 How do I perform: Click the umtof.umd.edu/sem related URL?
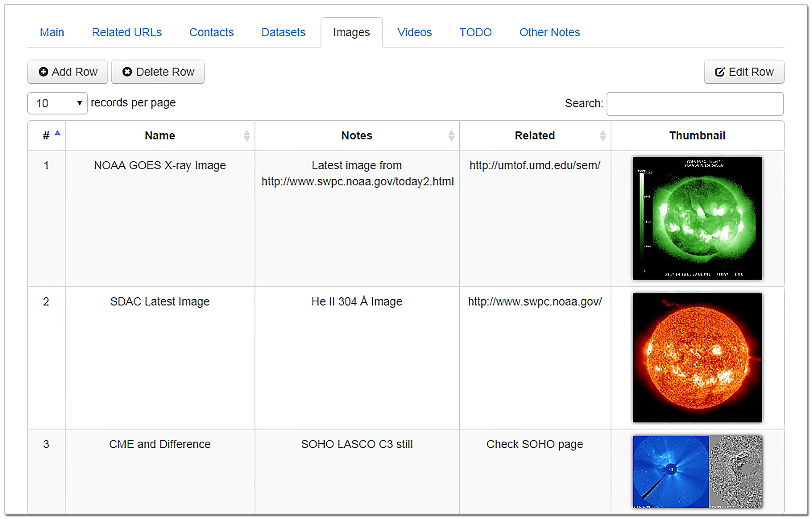click(x=534, y=165)
